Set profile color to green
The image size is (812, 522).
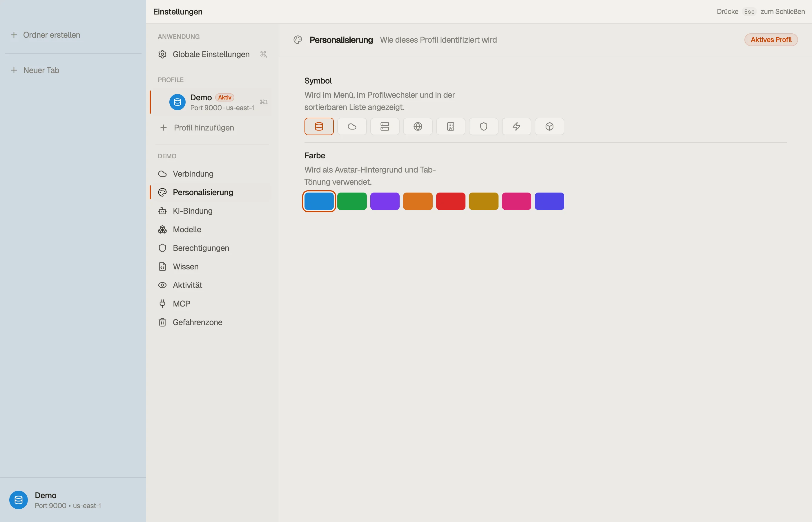coord(352,201)
